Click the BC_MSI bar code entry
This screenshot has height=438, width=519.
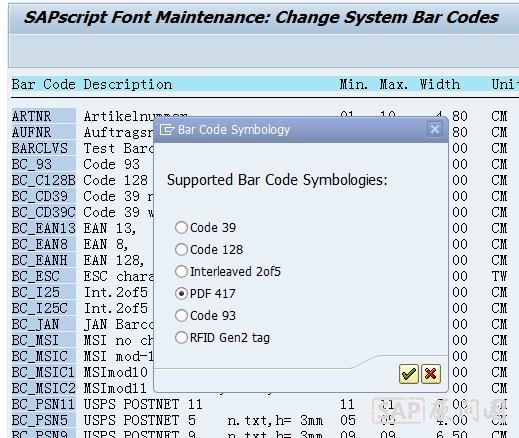tap(44, 340)
